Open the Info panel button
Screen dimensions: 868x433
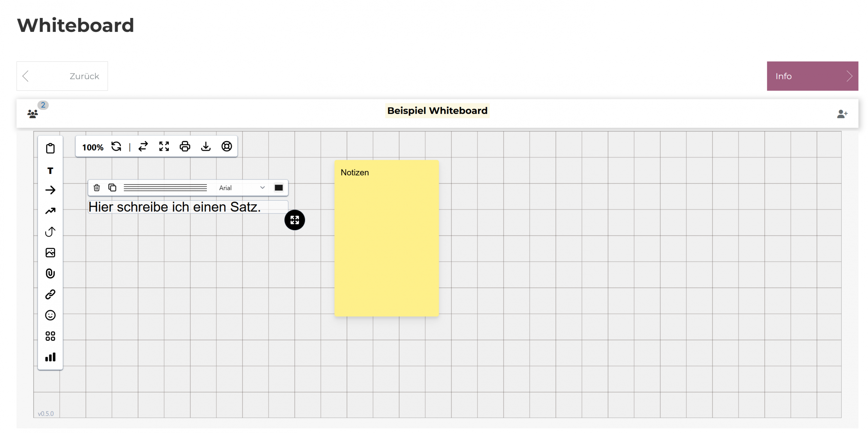812,76
